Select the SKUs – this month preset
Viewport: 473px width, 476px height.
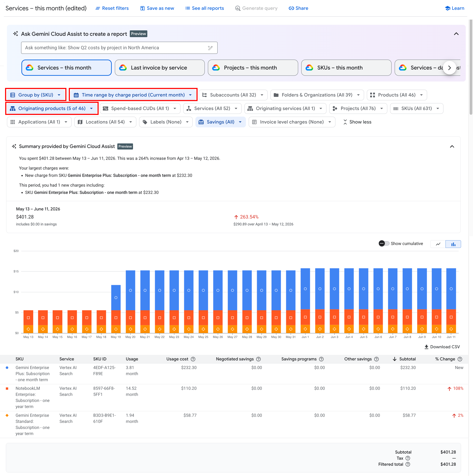coord(346,67)
